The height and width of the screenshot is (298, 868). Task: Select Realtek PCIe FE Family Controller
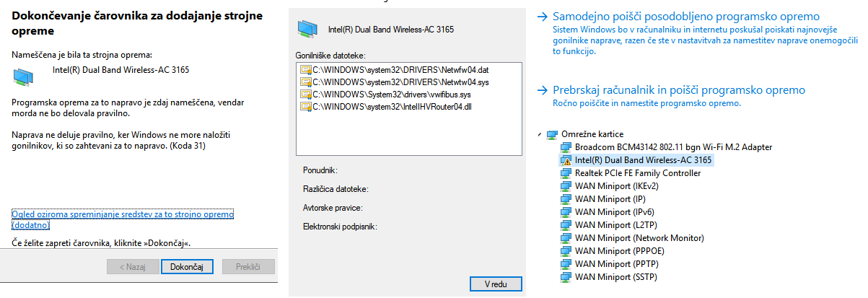coord(638,173)
